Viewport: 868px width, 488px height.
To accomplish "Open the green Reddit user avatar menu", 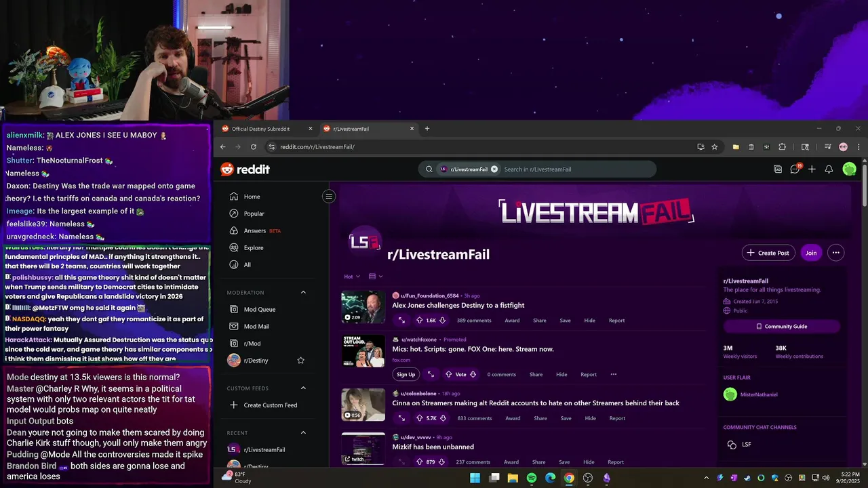I will tap(849, 169).
